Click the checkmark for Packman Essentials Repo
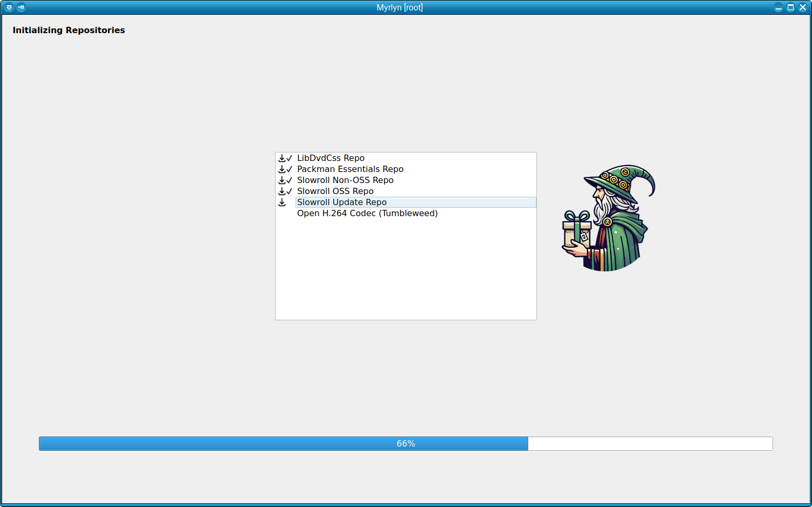812x507 pixels. (289, 169)
